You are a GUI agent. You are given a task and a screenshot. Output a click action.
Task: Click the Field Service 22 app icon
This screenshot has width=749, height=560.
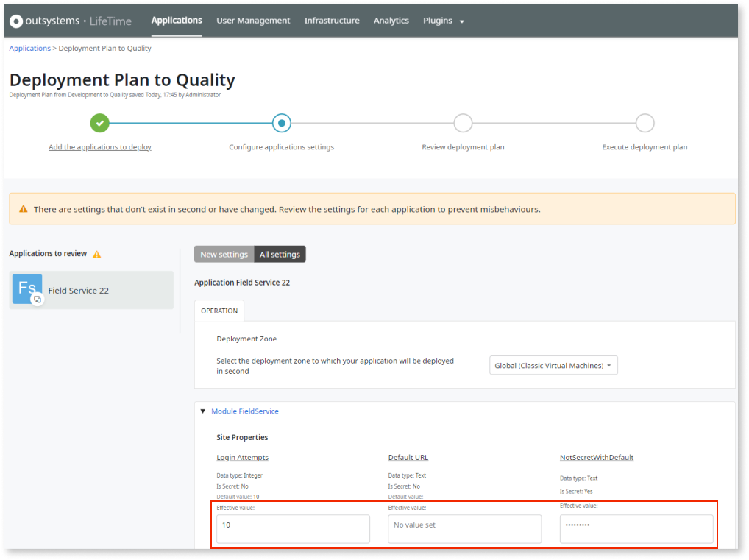pyautogui.click(x=27, y=289)
